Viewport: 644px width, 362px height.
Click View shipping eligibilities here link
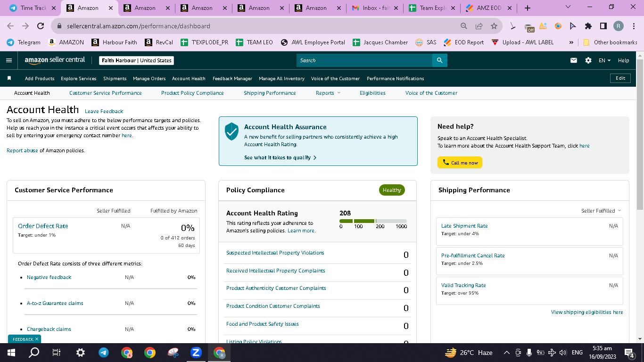(587, 312)
